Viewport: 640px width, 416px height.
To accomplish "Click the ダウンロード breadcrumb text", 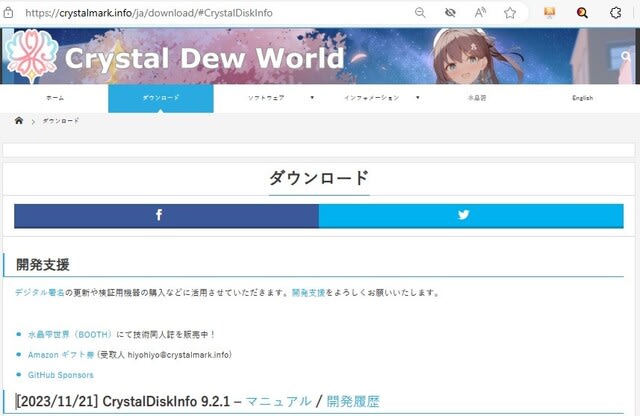I will pos(61,121).
